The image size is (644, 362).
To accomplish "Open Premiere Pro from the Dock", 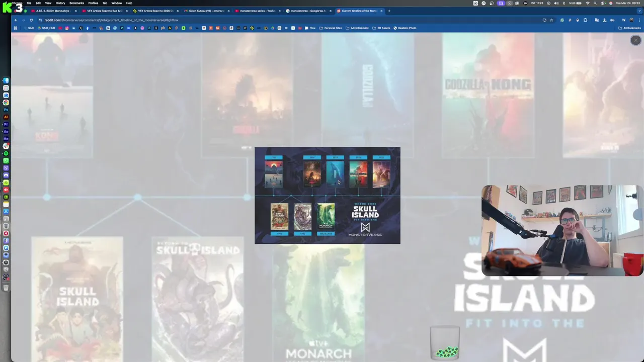I will coord(6,124).
